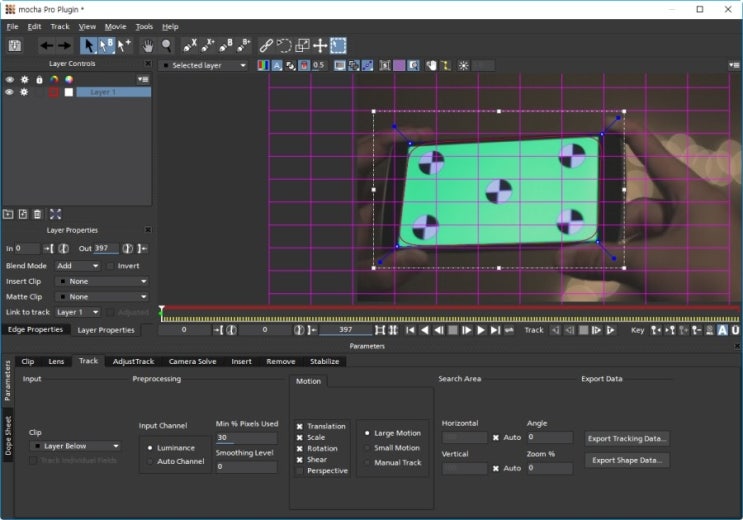The height and width of the screenshot is (520, 743).
Task: Click the Redo right arrow
Action: [64, 46]
